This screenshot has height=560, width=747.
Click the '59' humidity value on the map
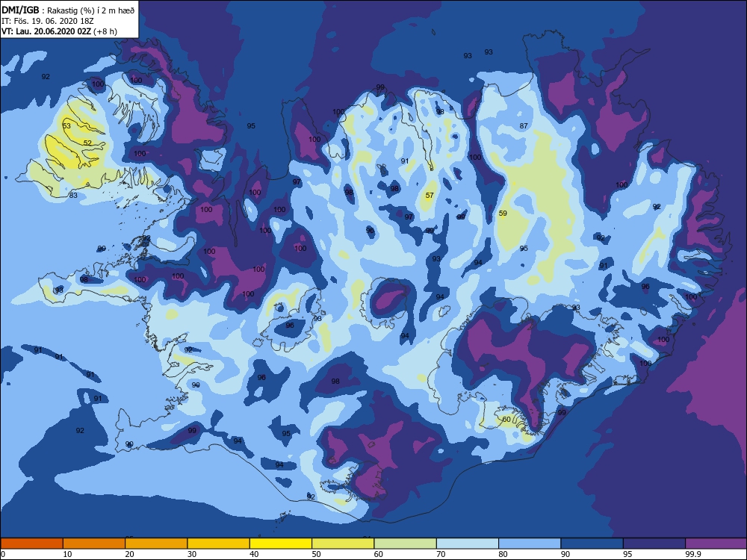click(x=503, y=214)
